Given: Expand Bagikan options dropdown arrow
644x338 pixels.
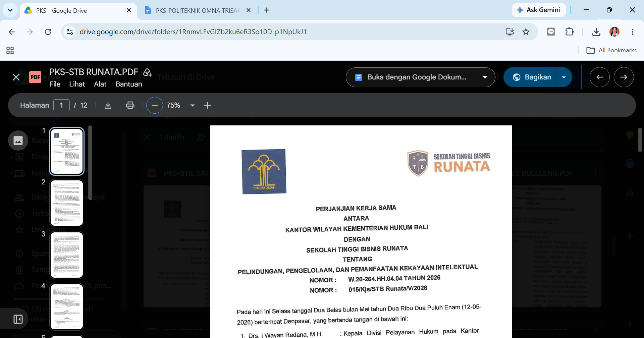Looking at the screenshot, I should point(564,77).
